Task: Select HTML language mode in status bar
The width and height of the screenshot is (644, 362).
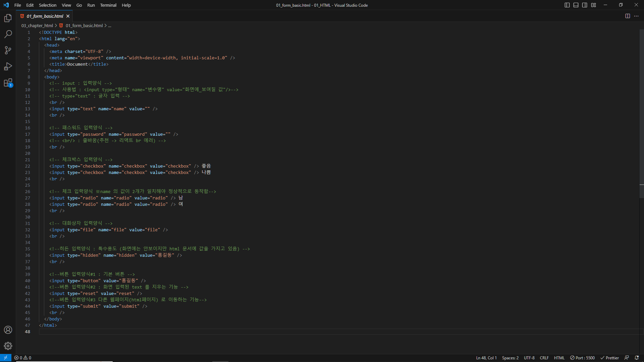Action: tap(559, 358)
